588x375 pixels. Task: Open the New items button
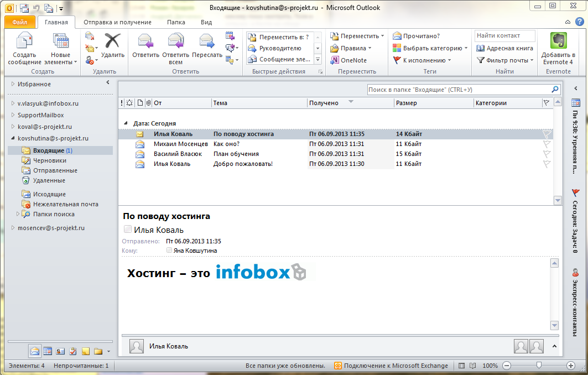(60, 48)
